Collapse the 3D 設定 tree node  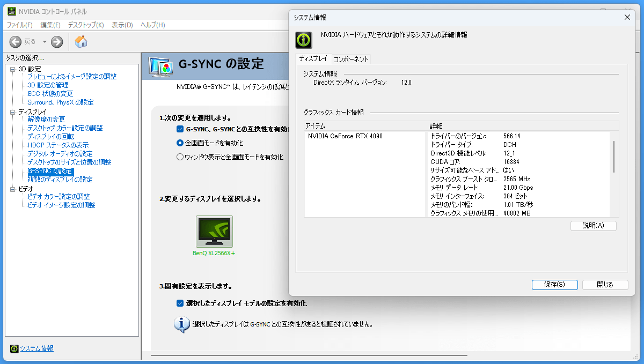[x=13, y=69]
